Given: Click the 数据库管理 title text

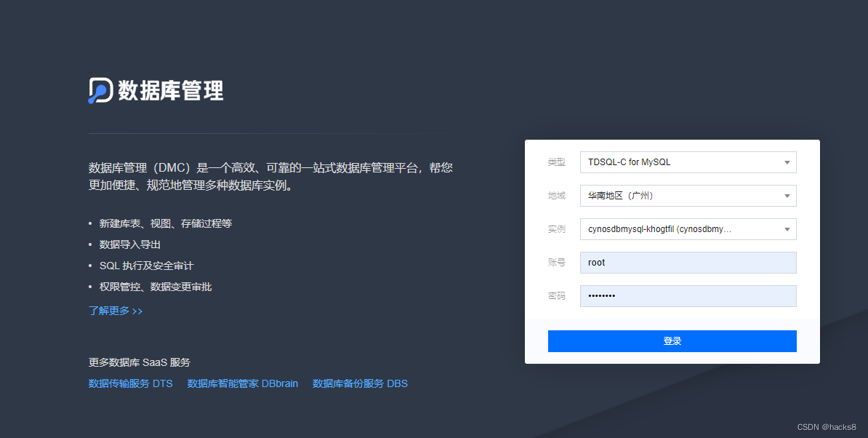Looking at the screenshot, I should pyautogui.click(x=171, y=91).
